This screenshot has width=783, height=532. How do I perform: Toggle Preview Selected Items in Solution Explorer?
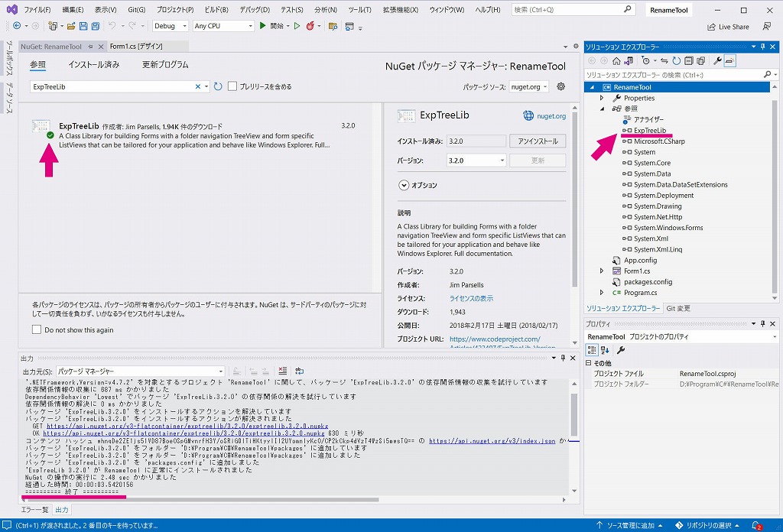pyautogui.click(x=729, y=61)
